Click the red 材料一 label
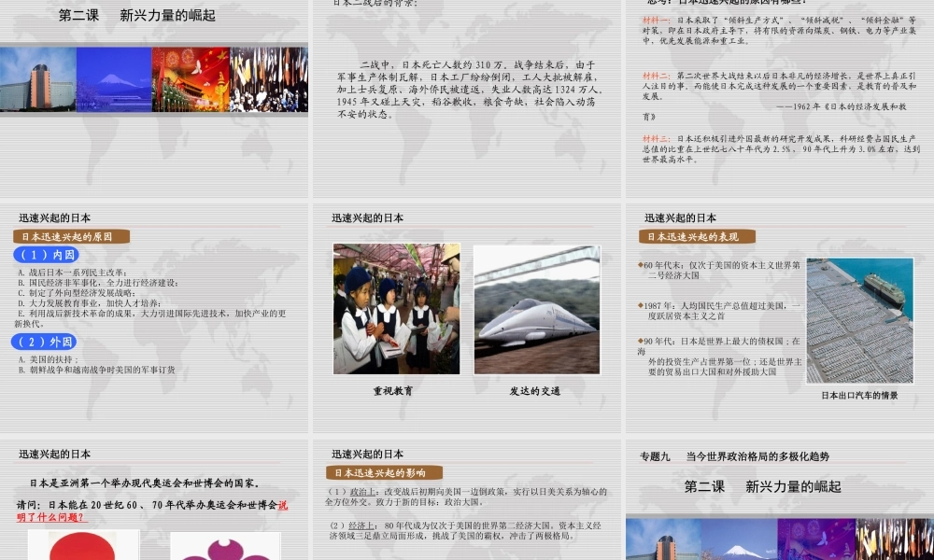The image size is (934, 560). pyautogui.click(x=656, y=21)
